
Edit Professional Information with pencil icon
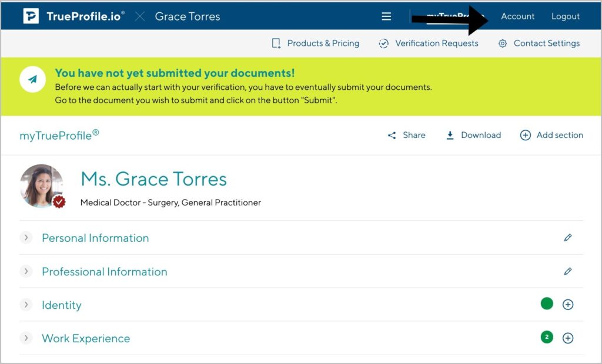[568, 272]
